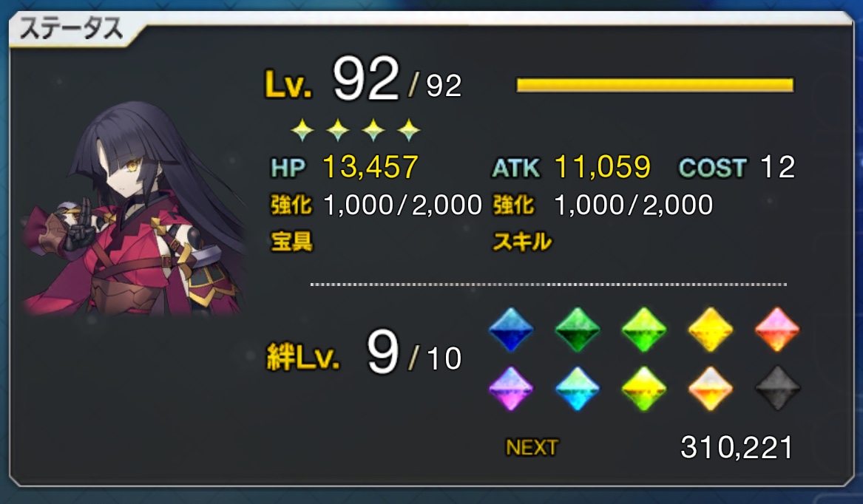The image size is (863, 504).
Task: Select the 宝具 label
Action: click(291, 242)
